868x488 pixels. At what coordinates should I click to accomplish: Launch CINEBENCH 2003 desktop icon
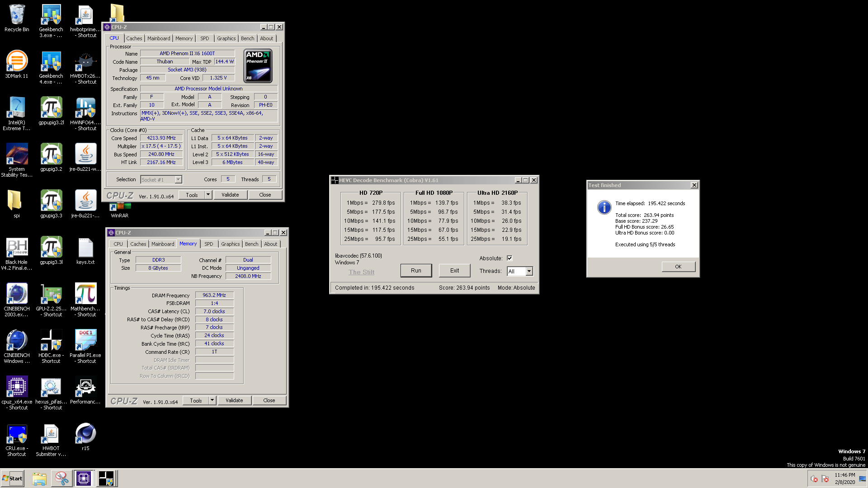coord(17,300)
